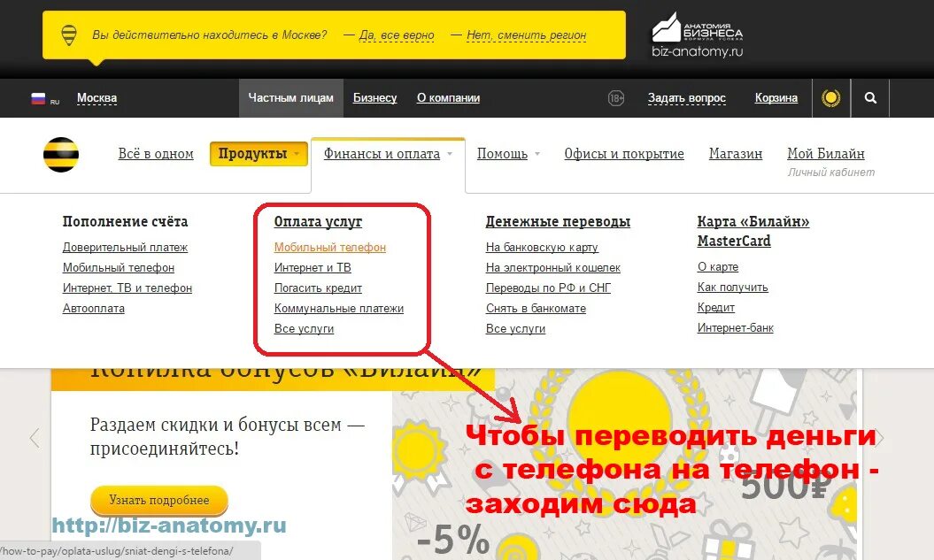Image resolution: width=934 pixels, height=560 pixels.
Task: Select the Частным лицам tab
Action: click(x=290, y=98)
